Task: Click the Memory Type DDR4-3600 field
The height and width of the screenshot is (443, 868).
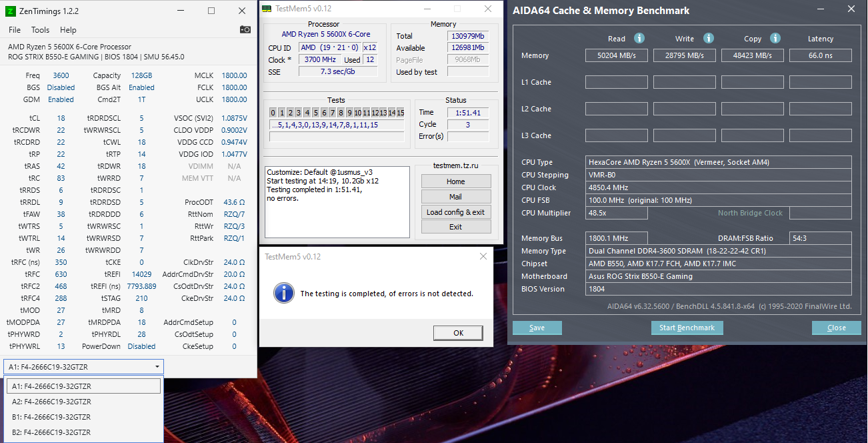Action: click(719, 251)
